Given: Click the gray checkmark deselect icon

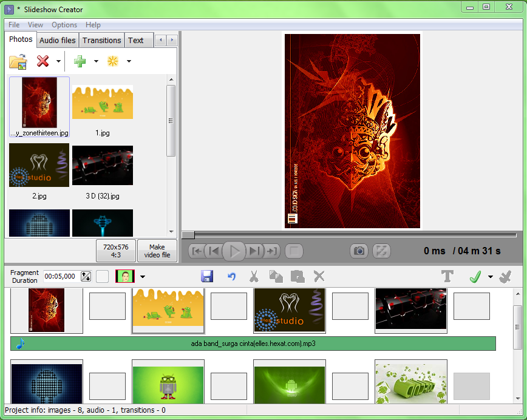Looking at the screenshot, I should coord(506,277).
